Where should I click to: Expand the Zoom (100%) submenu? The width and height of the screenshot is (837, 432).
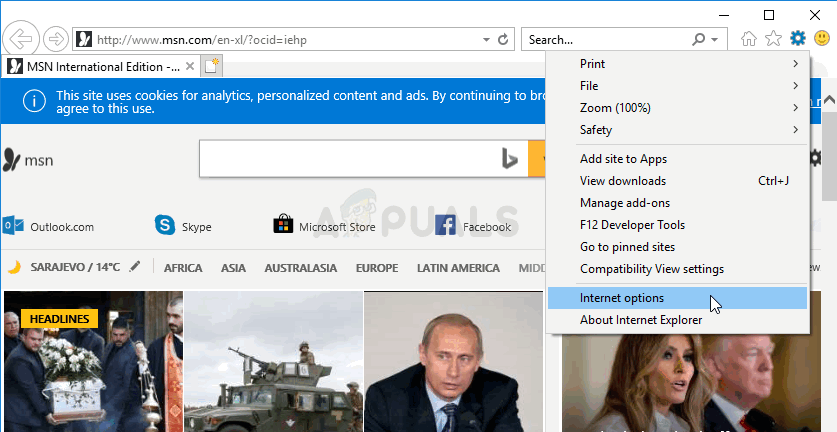(x=677, y=107)
